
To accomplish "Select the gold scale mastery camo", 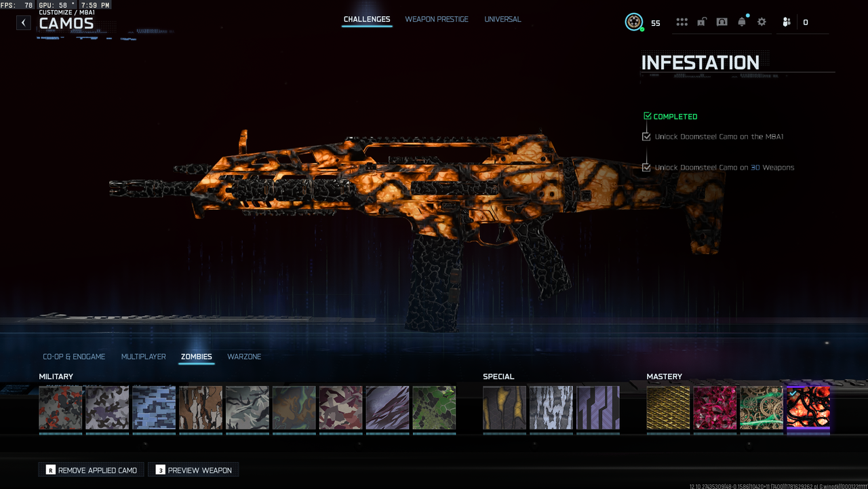I will pos(669,408).
